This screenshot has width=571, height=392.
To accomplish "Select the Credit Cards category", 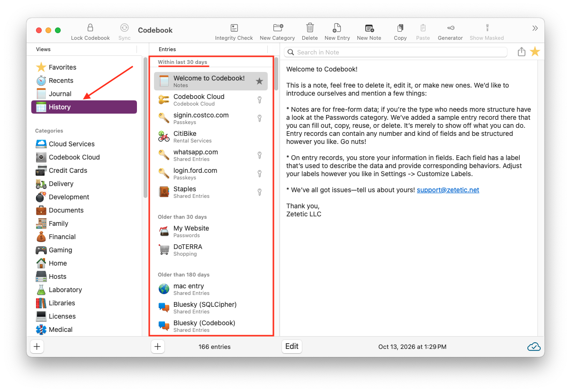I will click(x=84, y=170).
